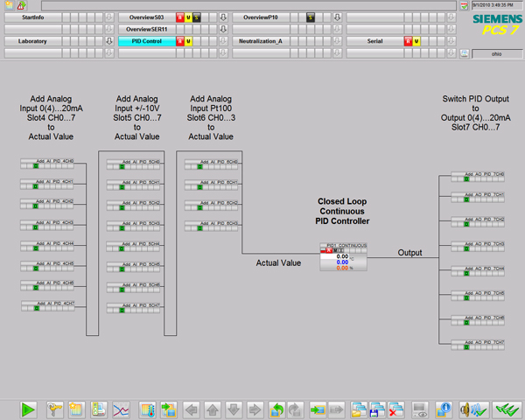Click the left arrow navigation icon

190,408
